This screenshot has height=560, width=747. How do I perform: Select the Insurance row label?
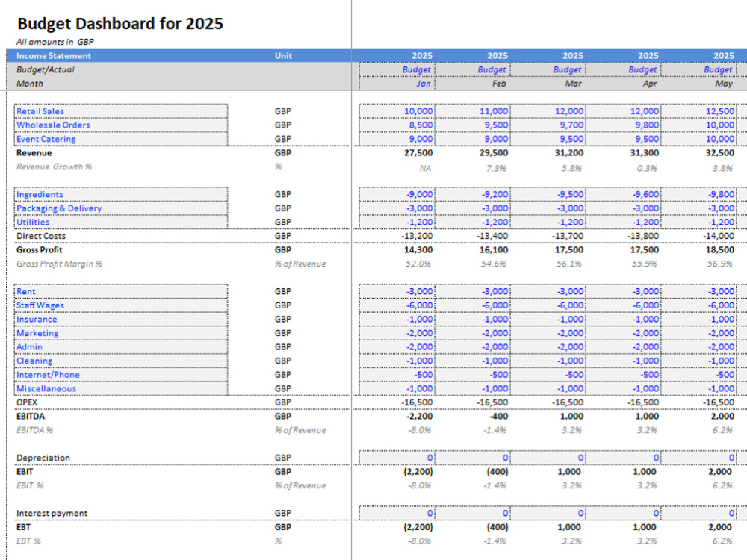pos(121,319)
